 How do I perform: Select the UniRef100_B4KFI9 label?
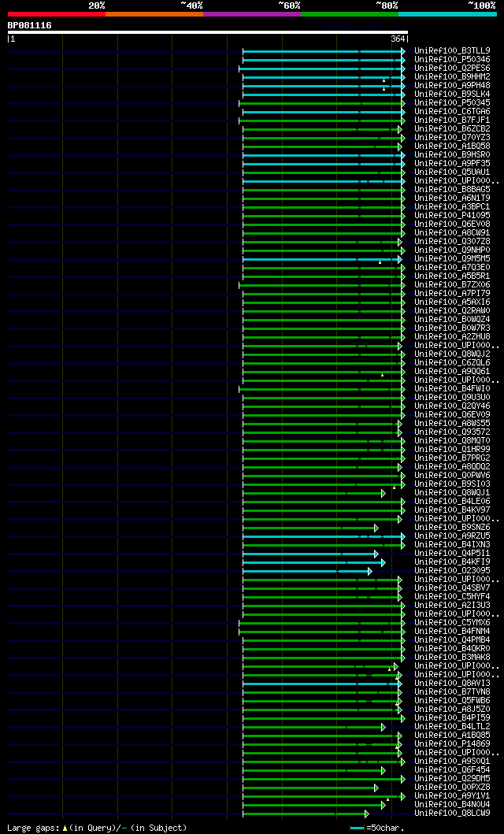click(x=453, y=562)
